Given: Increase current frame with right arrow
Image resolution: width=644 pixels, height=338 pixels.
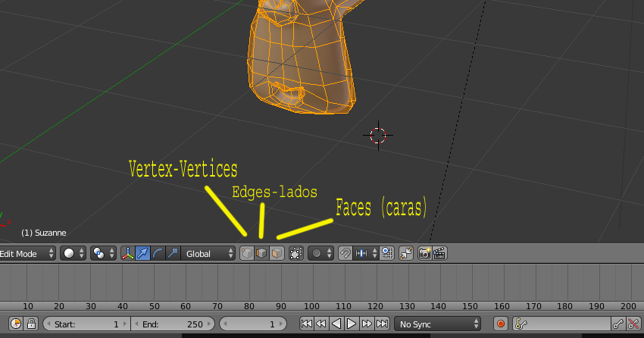Looking at the screenshot, I should click(281, 324).
